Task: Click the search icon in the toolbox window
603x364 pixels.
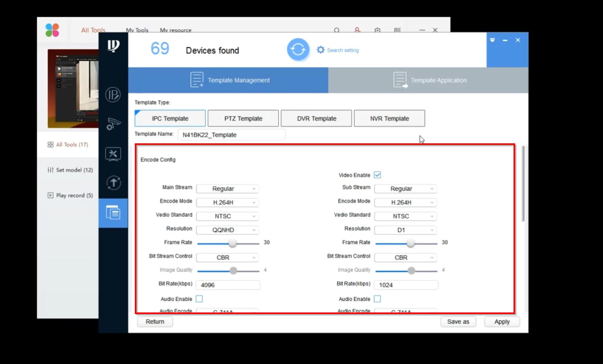Action: (336, 30)
